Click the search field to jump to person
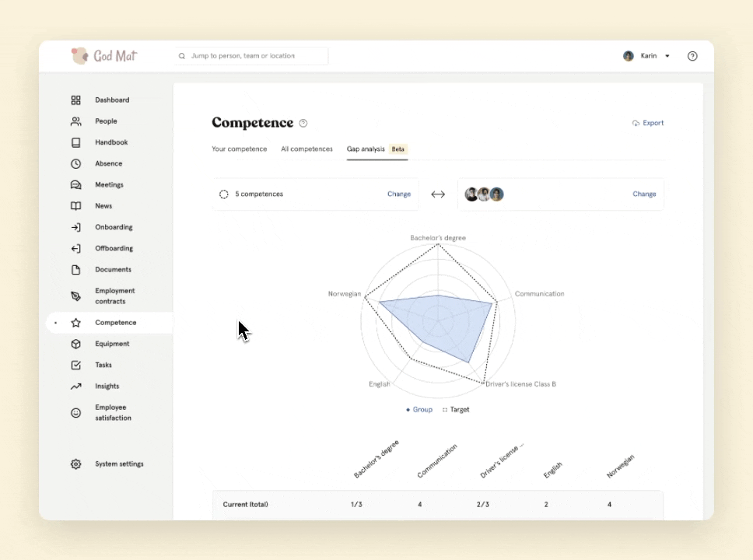Image resolution: width=753 pixels, height=560 pixels. (x=250, y=55)
